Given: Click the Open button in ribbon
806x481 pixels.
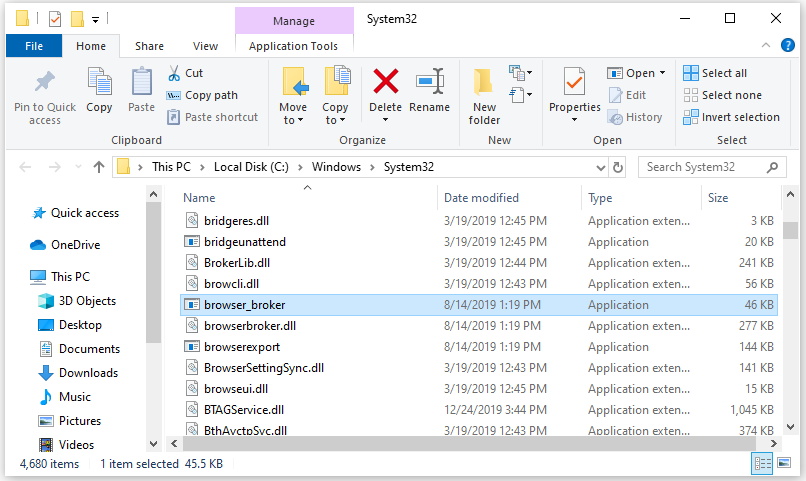Looking at the screenshot, I should tap(631, 73).
